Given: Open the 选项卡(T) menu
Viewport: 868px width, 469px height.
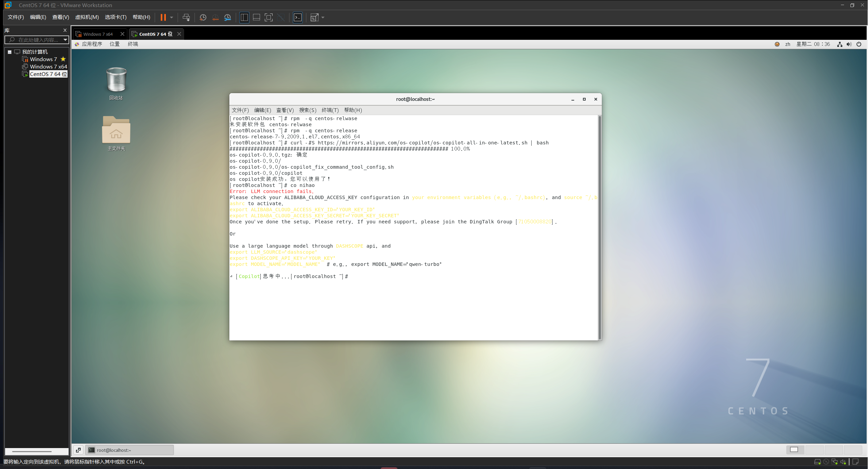Looking at the screenshot, I should tap(116, 17).
